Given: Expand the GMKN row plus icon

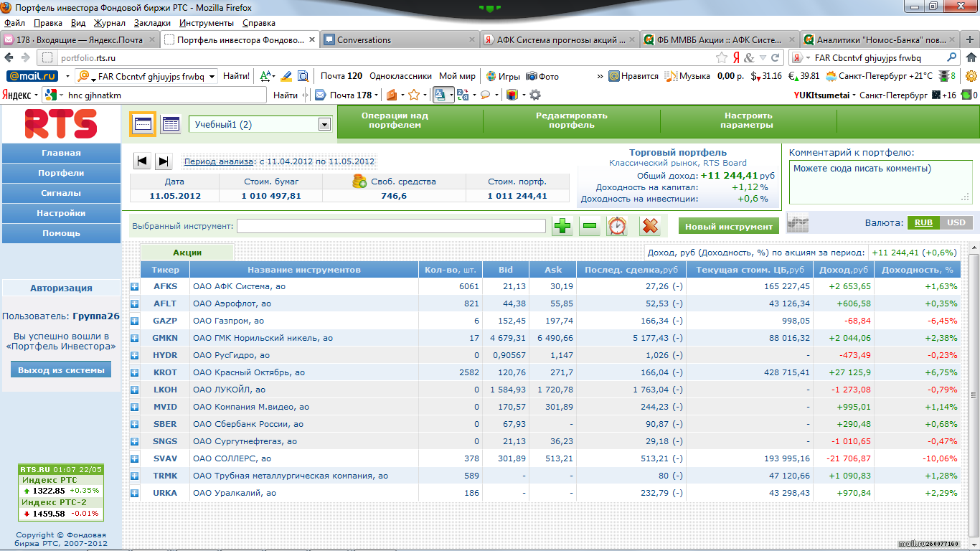Looking at the screenshot, I should click(x=134, y=338).
